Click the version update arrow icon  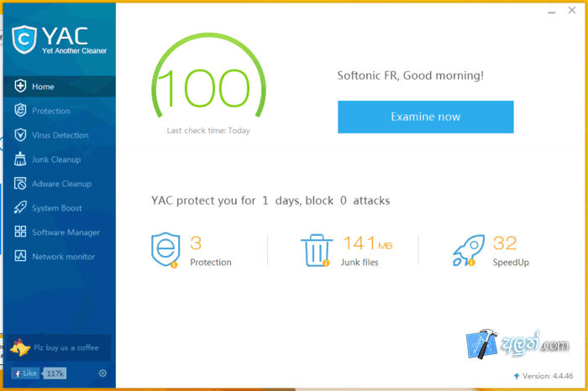517,376
